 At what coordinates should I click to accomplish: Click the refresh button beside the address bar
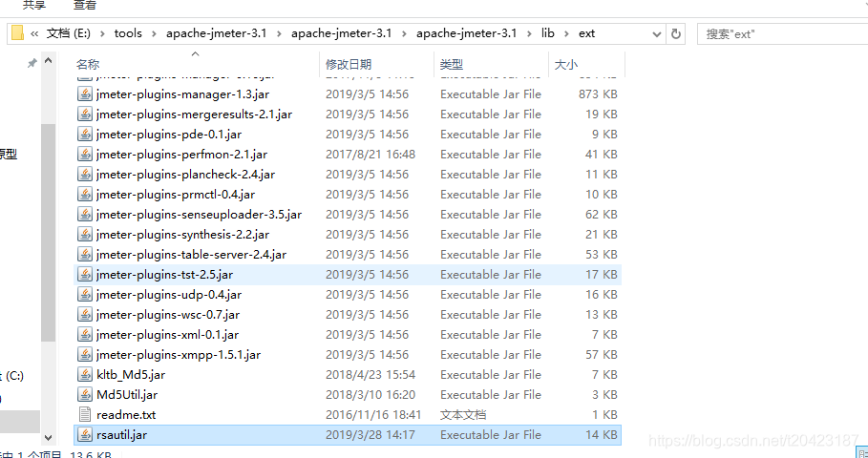tap(675, 33)
